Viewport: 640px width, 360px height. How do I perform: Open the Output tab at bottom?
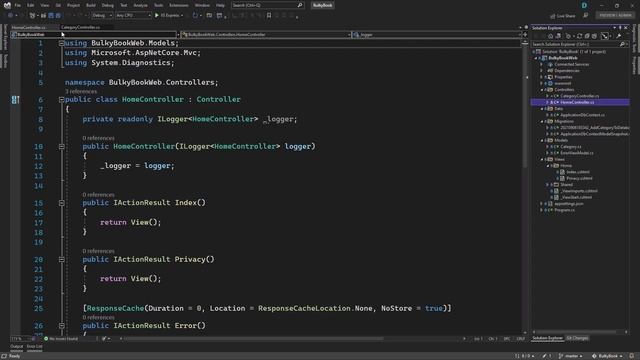pos(17,347)
